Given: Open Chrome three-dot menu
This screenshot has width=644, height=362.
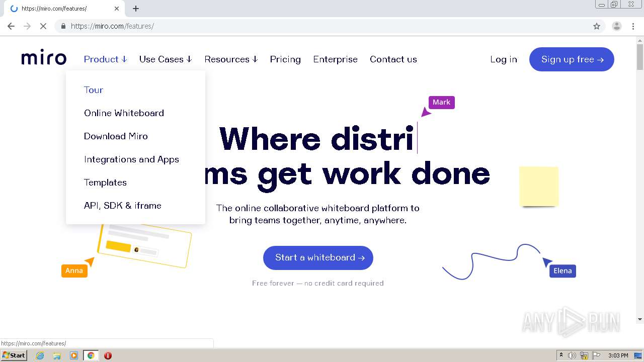Looking at the screenshot, I should 633,26.
